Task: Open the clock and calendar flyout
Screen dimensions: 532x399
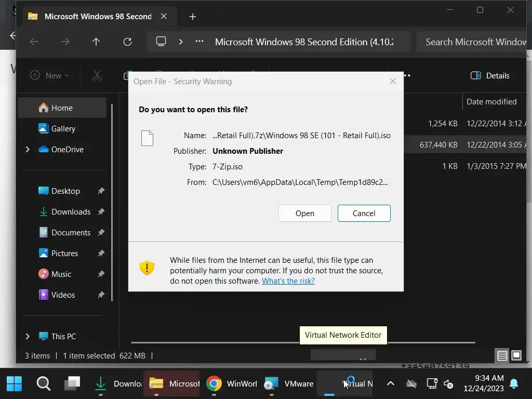Action: 484,383
